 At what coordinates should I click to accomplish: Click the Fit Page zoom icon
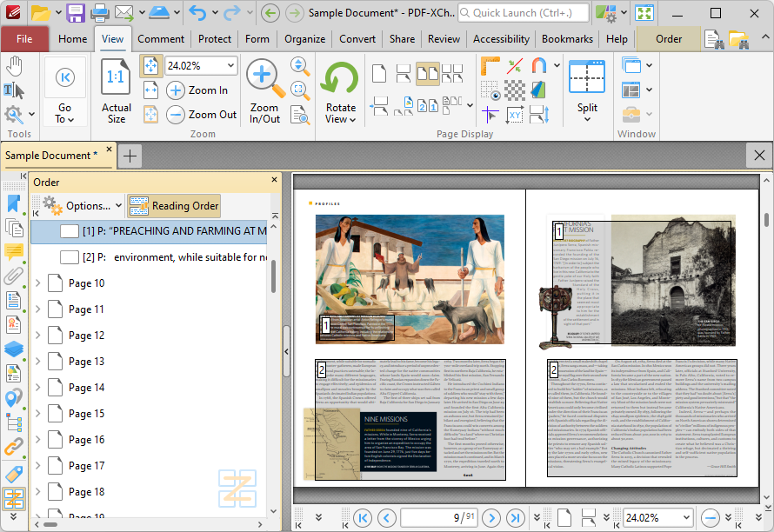tap(150, 66)
